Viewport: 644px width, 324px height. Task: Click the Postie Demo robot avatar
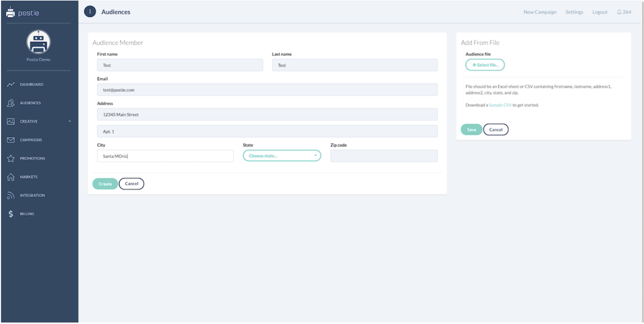point(38,42)
